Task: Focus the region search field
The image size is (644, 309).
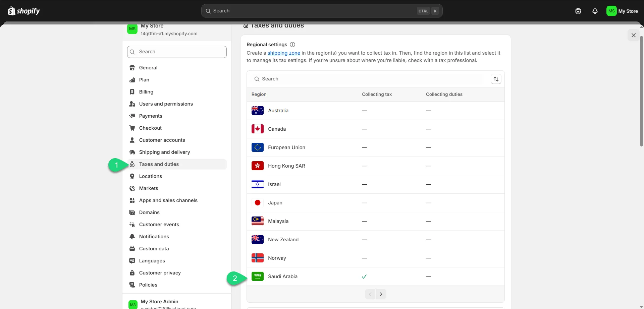Action: point(369,79)
